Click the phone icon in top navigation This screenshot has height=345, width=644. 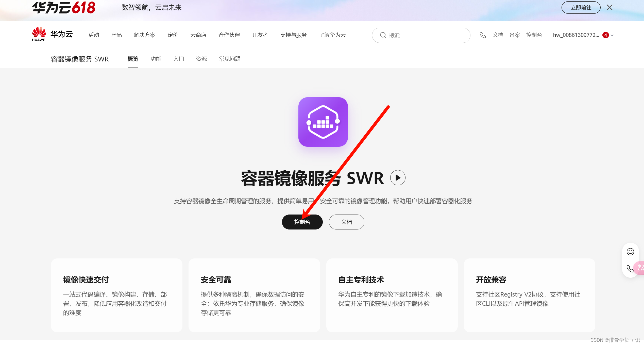click(483, 35)
